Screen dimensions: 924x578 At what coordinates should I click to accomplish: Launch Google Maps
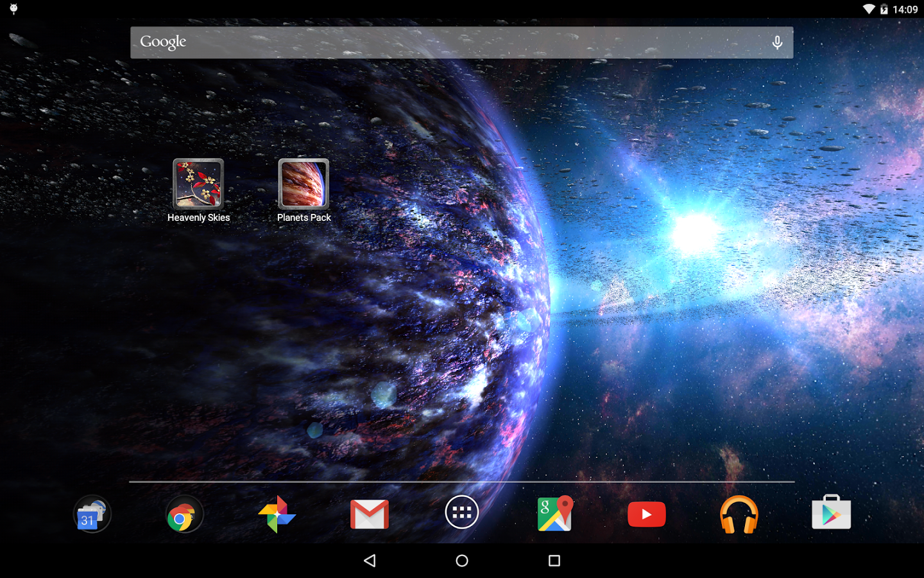pyautogui.click(x=554, y=513)
